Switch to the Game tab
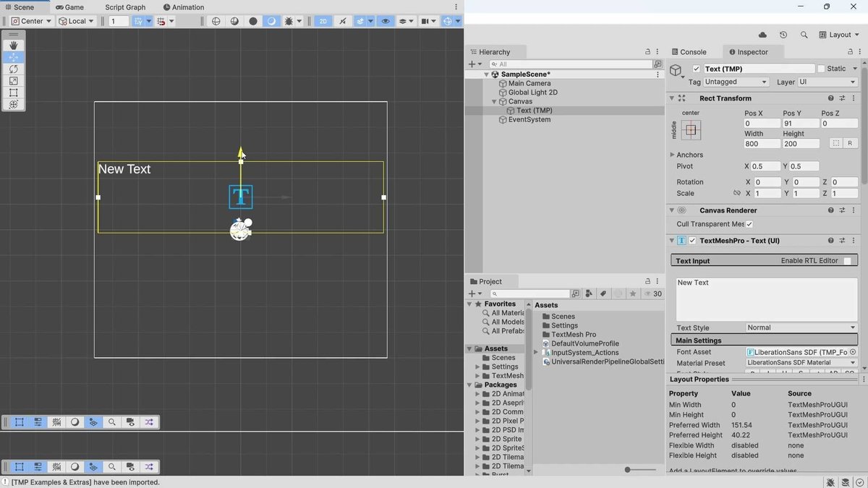This screenshot has width=868, height=488. [x=70, y=7]
